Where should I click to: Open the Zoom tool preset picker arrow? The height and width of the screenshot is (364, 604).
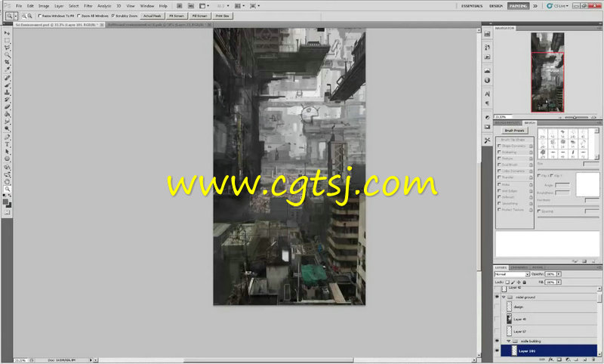click(16, 16)
